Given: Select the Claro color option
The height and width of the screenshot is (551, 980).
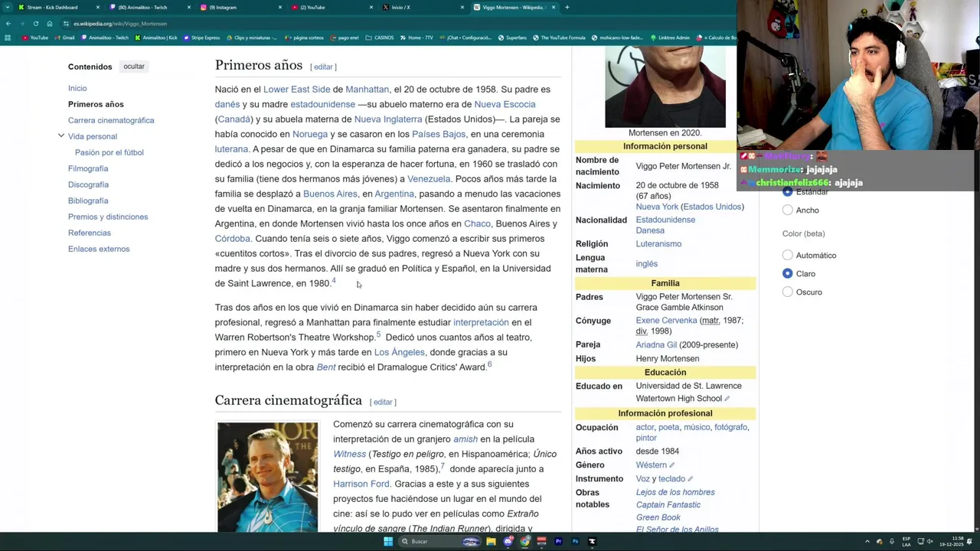Looking at the screenshot, I should 788,273.
